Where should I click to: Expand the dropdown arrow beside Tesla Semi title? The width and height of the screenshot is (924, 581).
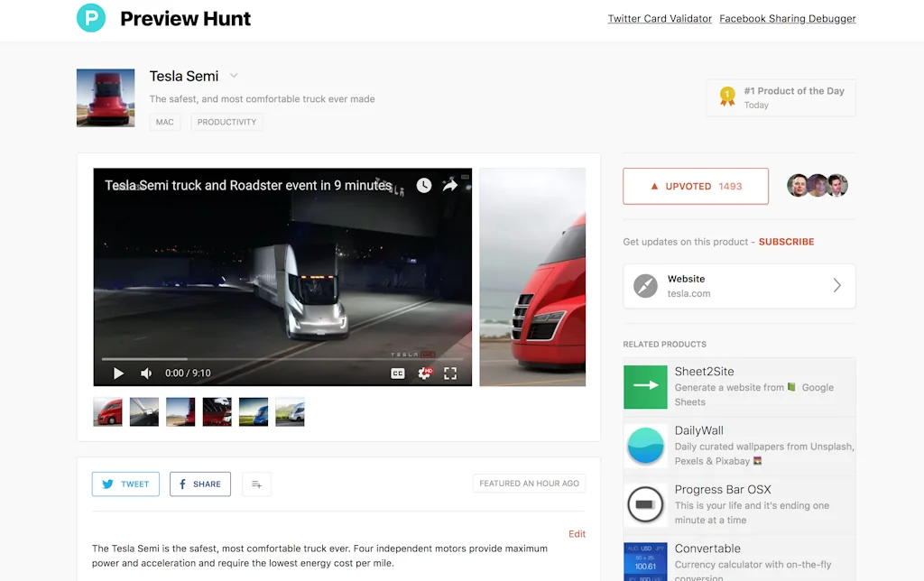[x=233, y=76]
